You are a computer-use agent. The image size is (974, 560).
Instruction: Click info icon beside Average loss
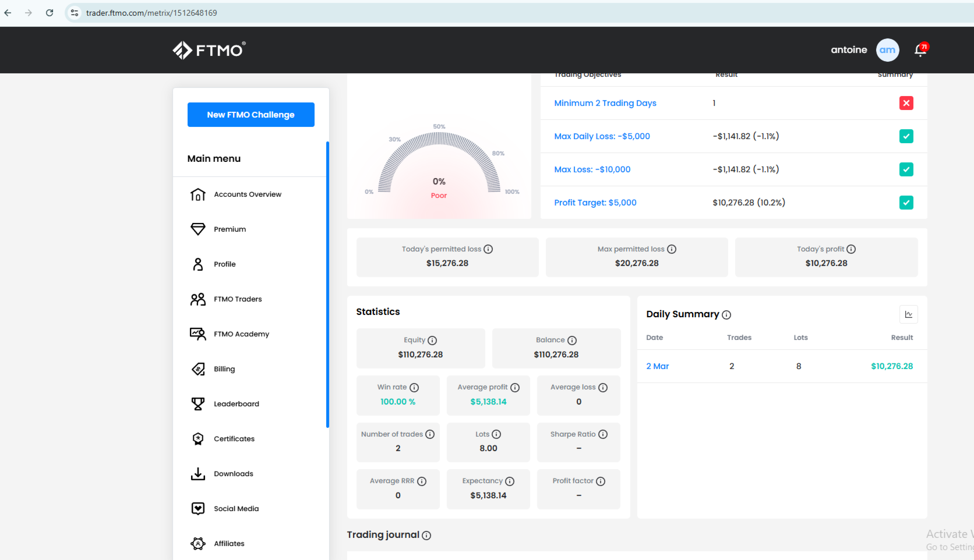tap(603, 388)
